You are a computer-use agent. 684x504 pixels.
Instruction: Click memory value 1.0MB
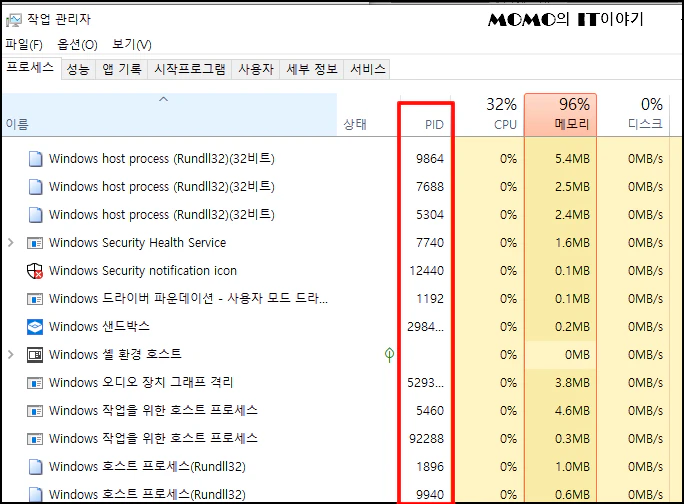572,466
